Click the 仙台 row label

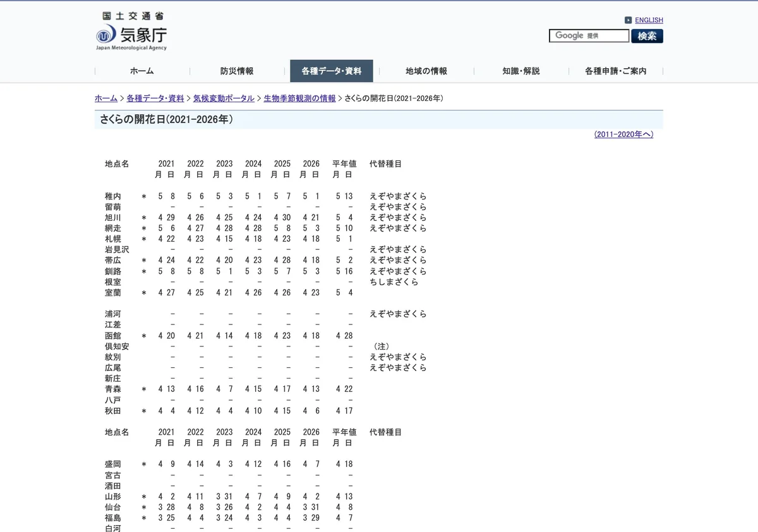[x=113, y=507]
